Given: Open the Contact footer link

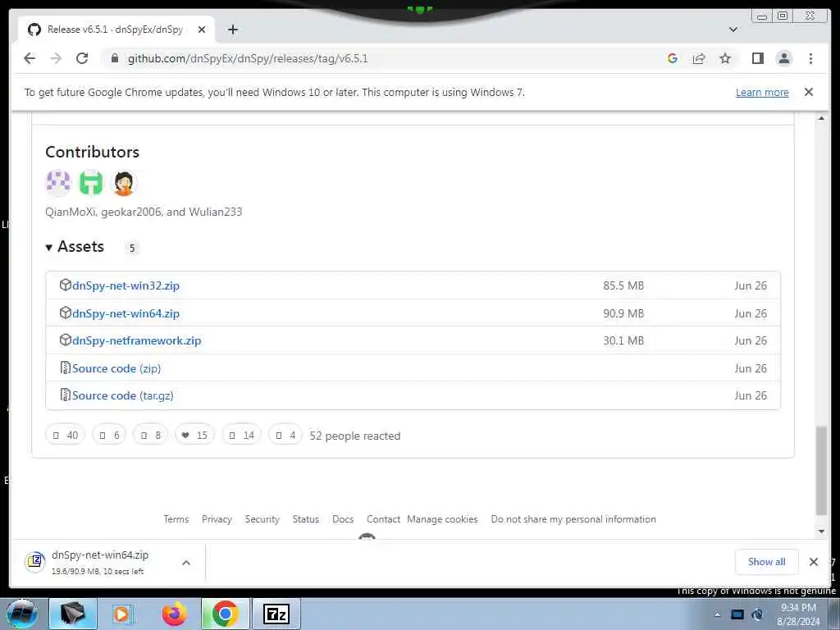Looking at the screenshot, I should click(384, 519).
